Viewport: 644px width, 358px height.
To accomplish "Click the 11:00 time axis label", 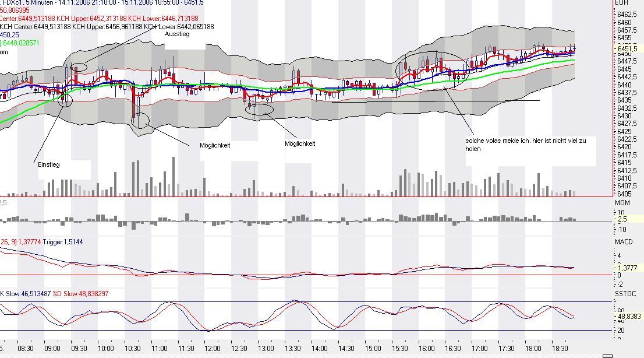I will point(160,349).
